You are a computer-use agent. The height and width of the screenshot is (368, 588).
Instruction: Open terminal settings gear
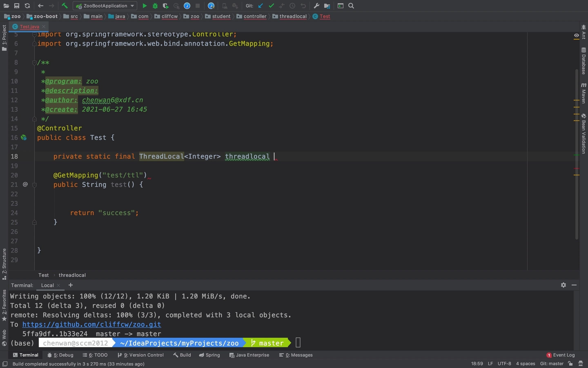(x=563, y=285)
